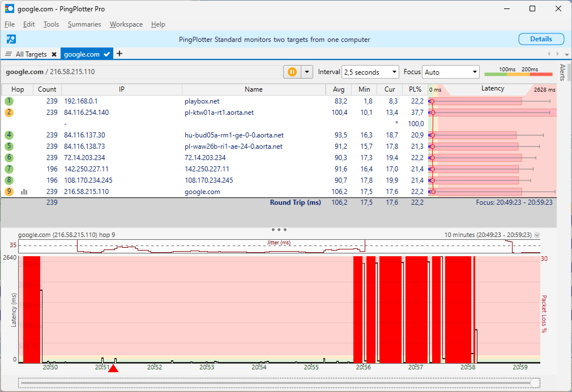Click the IP address 142.250.227.11 in hop 7

click(x=86, y=169)
